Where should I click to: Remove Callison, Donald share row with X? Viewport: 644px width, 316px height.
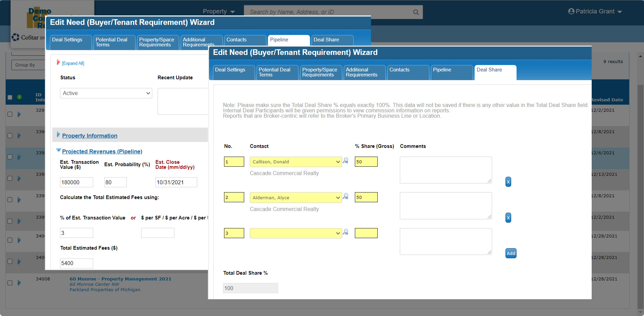coord(508,182)
